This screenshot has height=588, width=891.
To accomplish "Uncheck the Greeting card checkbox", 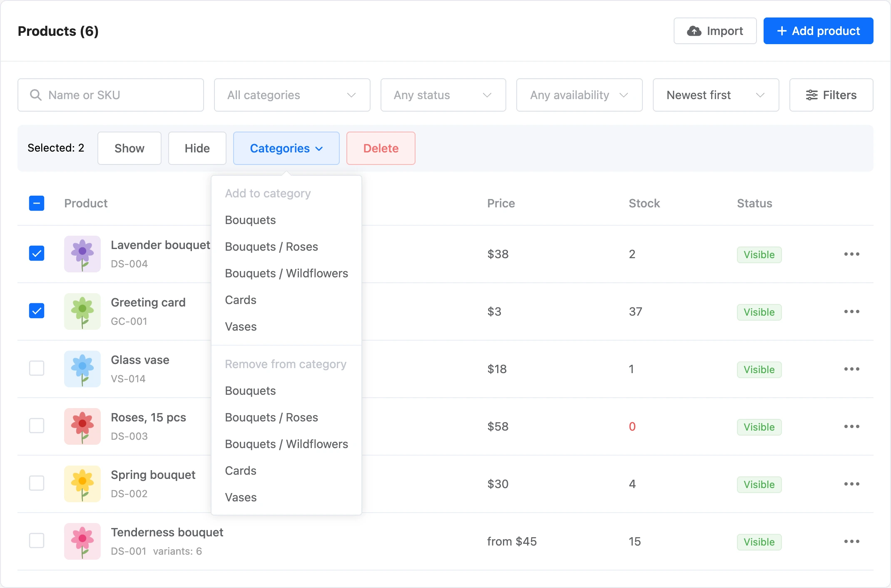I will pyautogui.click(x=37, y=311).
